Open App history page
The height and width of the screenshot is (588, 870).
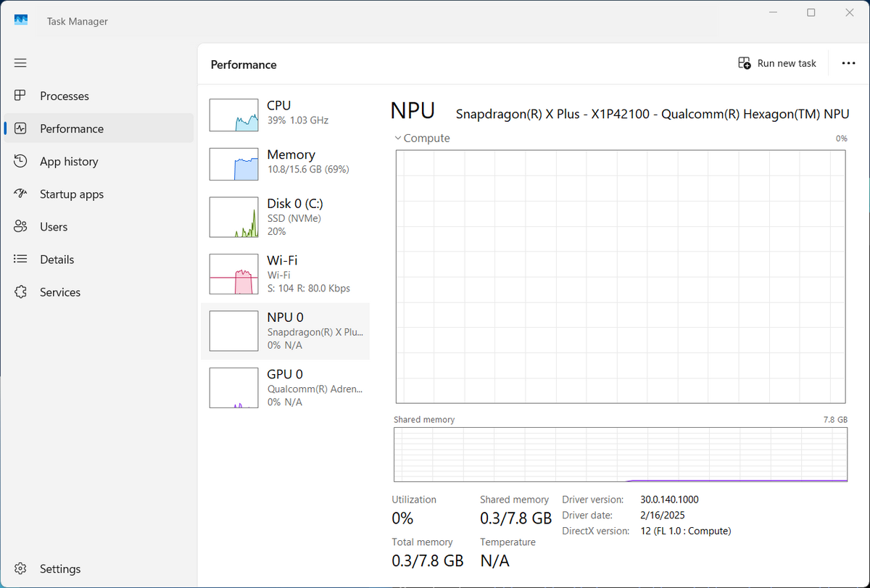(99, 161)
